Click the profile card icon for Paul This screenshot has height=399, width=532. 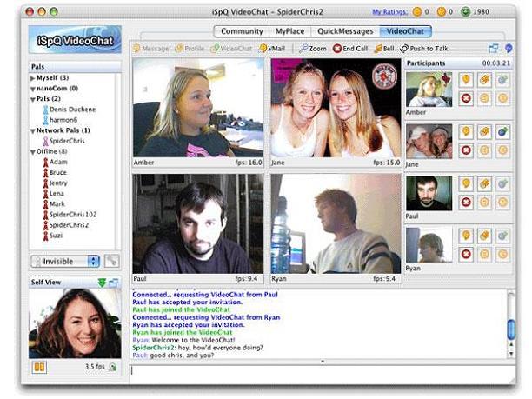point(484,184)
